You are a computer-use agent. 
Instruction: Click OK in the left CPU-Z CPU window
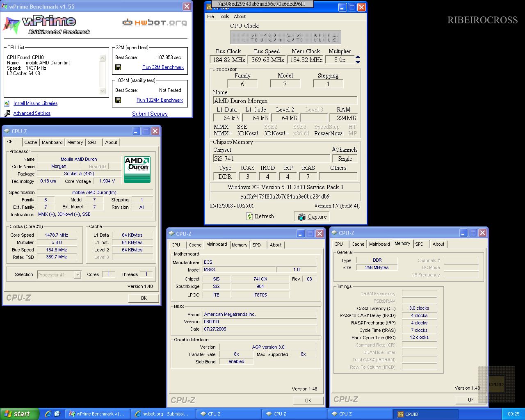click(144, 298)
